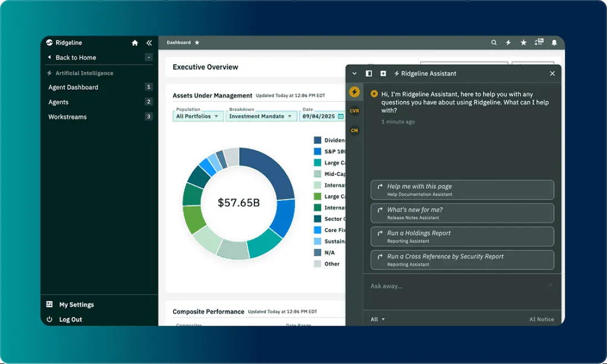Open favorites star in top bar
The height and width of the screenshot is (364, 607).
(523, 43)
